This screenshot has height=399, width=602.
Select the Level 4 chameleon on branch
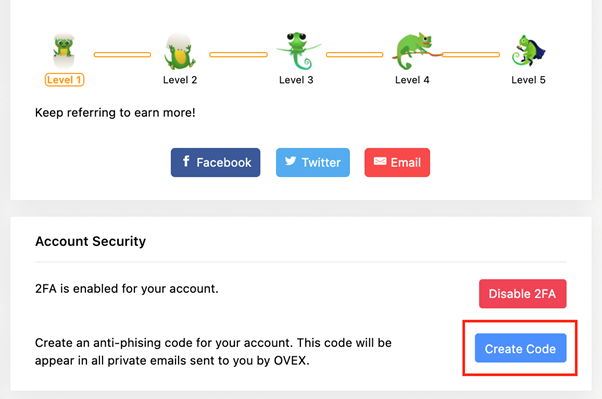pyautogui.click(x=415, y=51)
